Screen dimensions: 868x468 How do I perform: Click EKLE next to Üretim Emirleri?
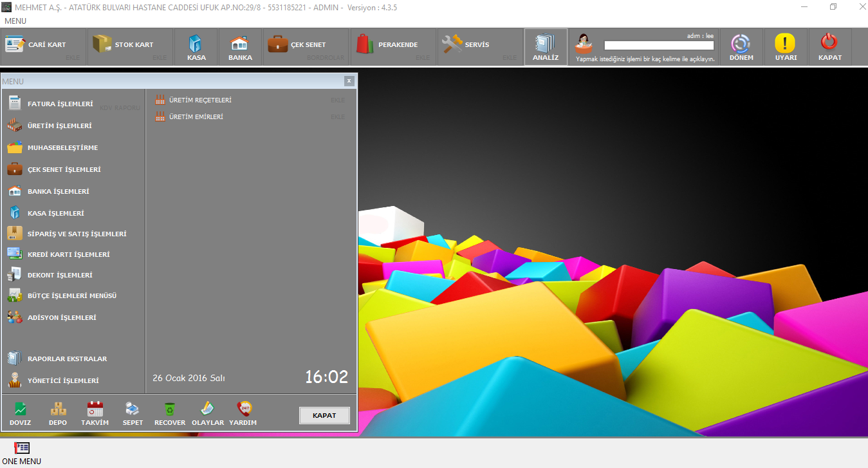tap(338, 117)
